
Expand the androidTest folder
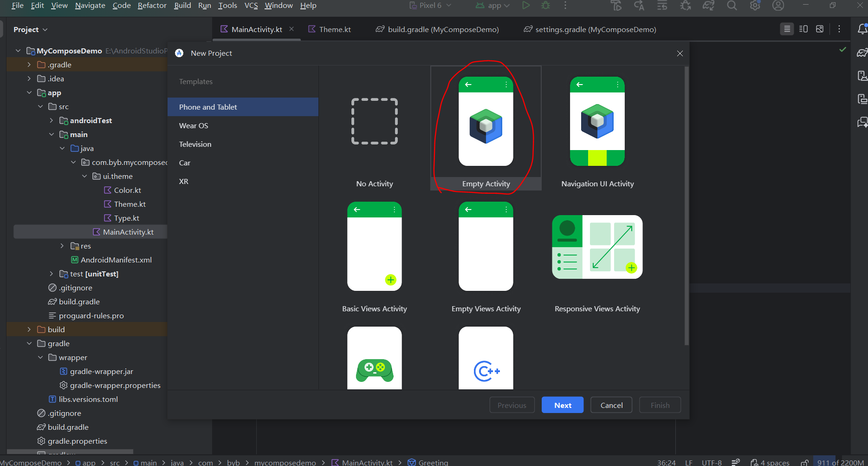(52, 120)
